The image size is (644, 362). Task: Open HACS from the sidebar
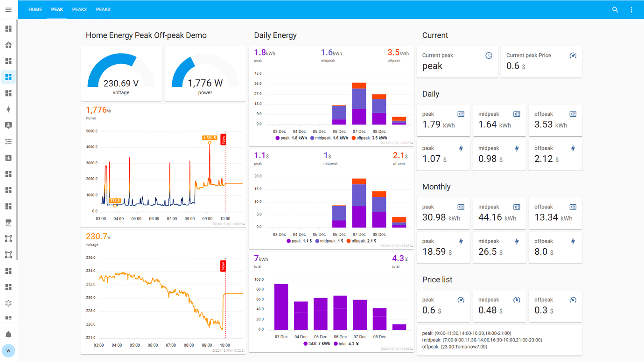[8, 223]
